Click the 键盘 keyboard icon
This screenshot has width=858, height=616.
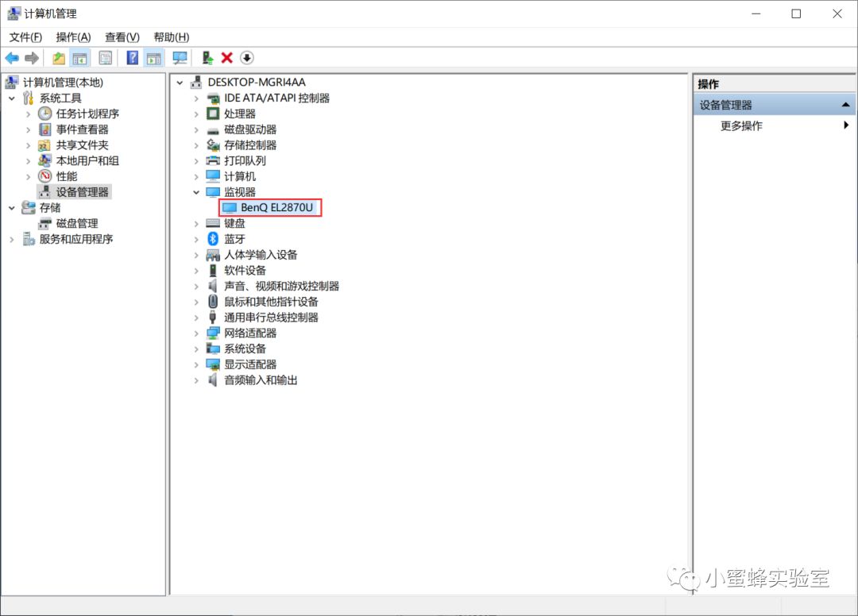pyautogui.click(x=213, y=224)
